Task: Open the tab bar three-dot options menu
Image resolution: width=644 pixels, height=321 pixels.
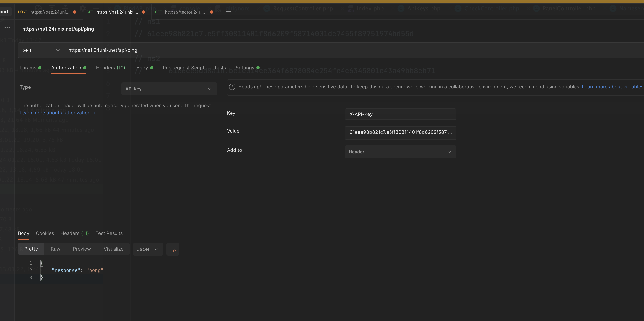Action: tap(242, 12)
